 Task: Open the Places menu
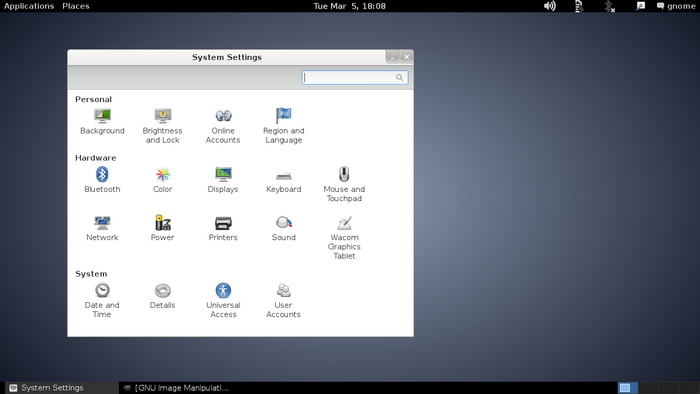(76, 6)
